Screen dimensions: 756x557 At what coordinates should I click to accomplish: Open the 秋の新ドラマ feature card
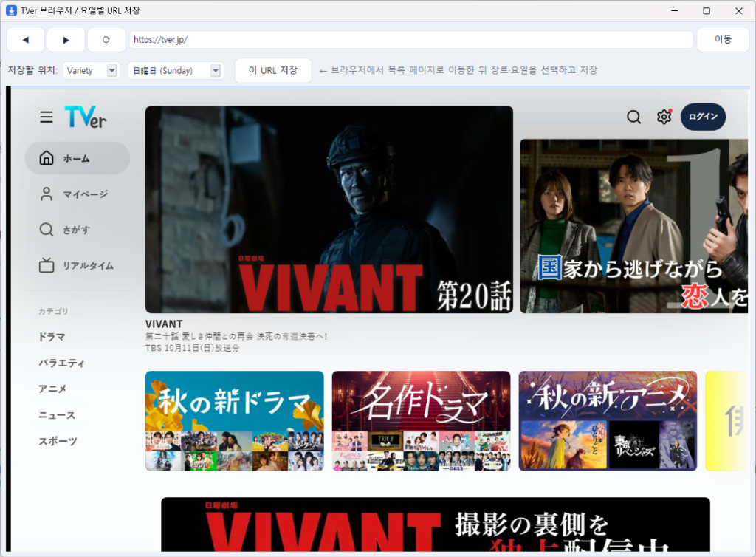click(x=234, y=421)
